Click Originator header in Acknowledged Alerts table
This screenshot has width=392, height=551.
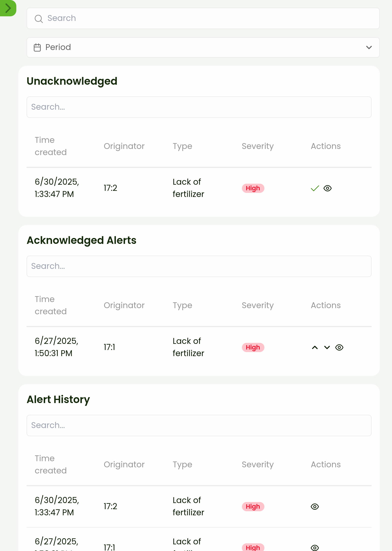[x=124, y=305]
